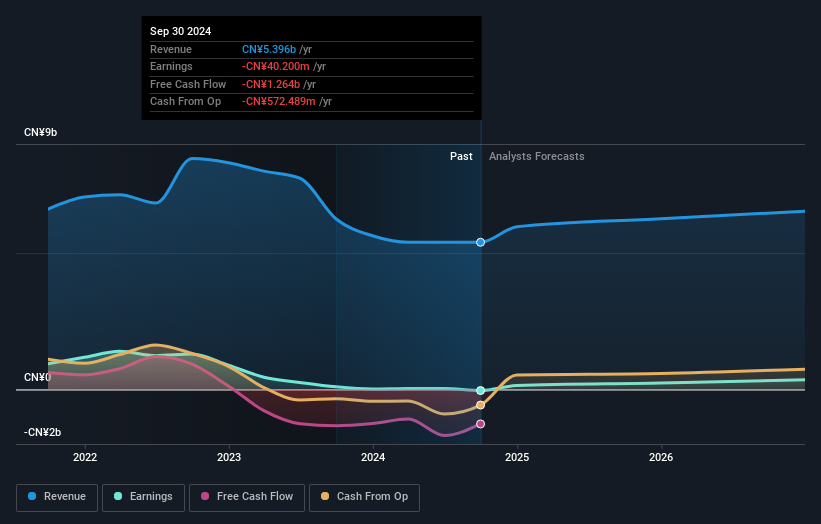Click the teal Earnings legend dot
The height and width of the screenshot is (524, 821).
tap(118, 496)
